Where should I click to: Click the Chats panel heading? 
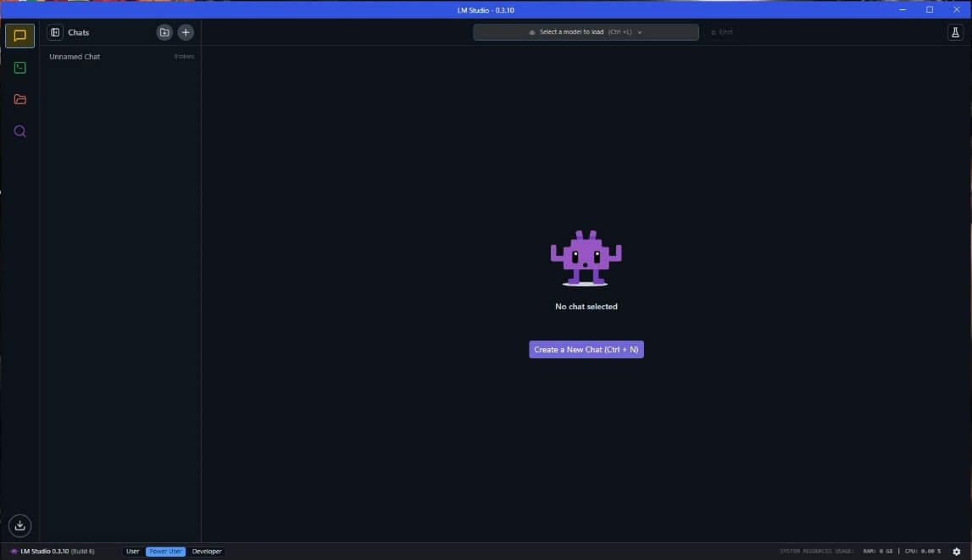[x=79, y=32]
